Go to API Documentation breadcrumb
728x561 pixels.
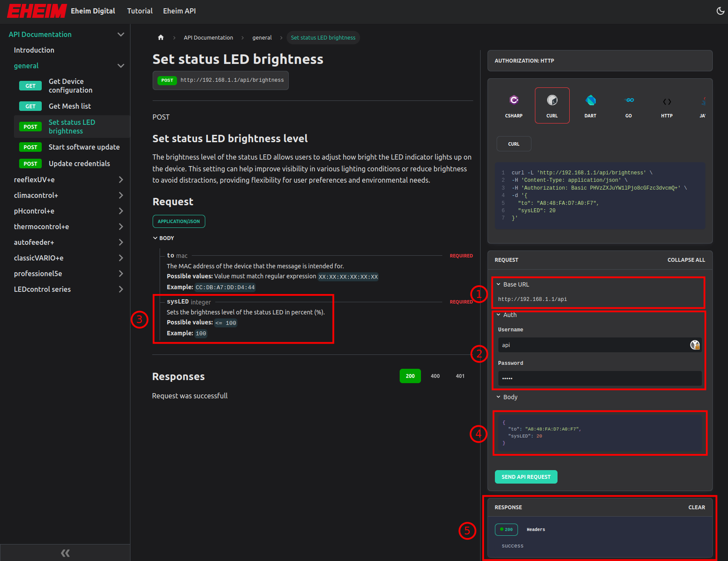(208, 37)
